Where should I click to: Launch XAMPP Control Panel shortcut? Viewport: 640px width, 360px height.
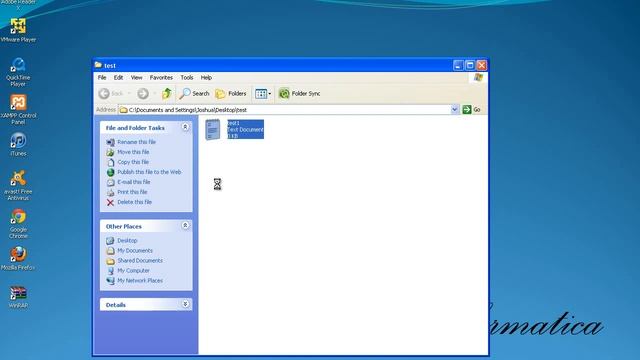click(x=18, y=109)
